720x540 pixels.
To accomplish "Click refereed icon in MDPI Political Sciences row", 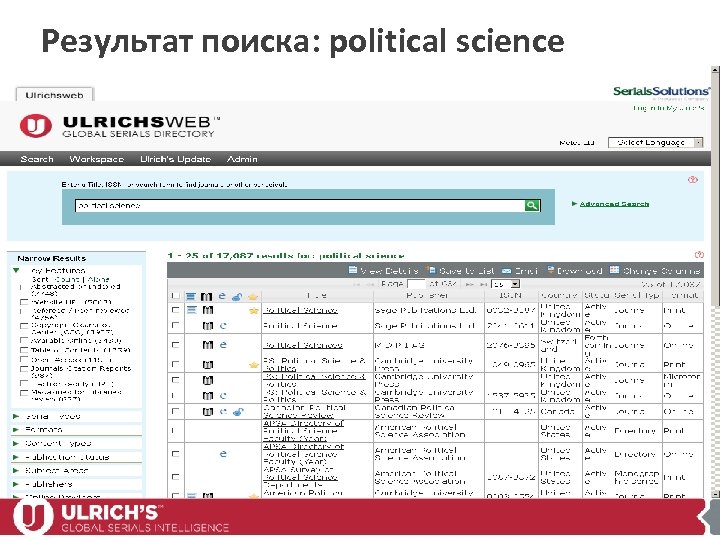I will pyautogui.click(x=208, y=345).
